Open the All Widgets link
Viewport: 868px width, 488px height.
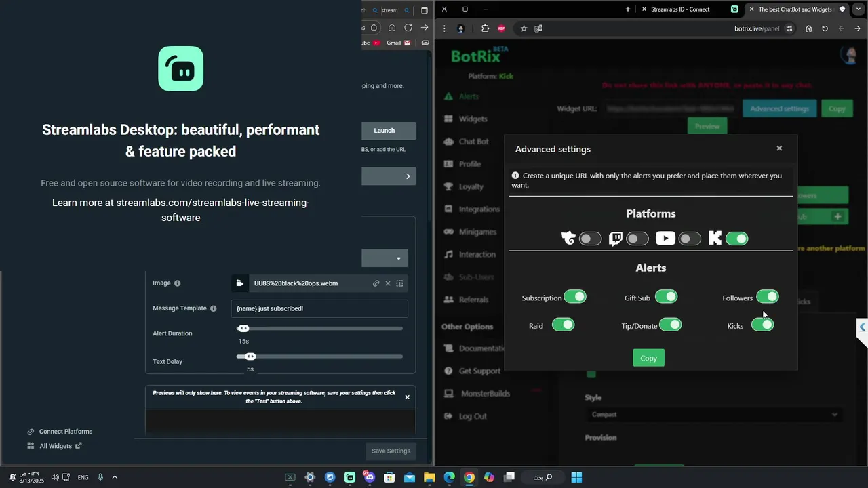coord(54,446)
